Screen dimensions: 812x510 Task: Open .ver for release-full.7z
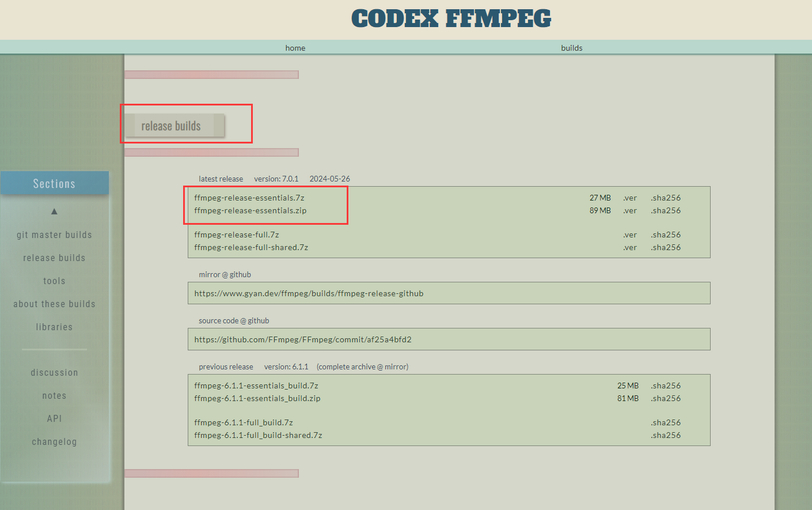[630, 235]
